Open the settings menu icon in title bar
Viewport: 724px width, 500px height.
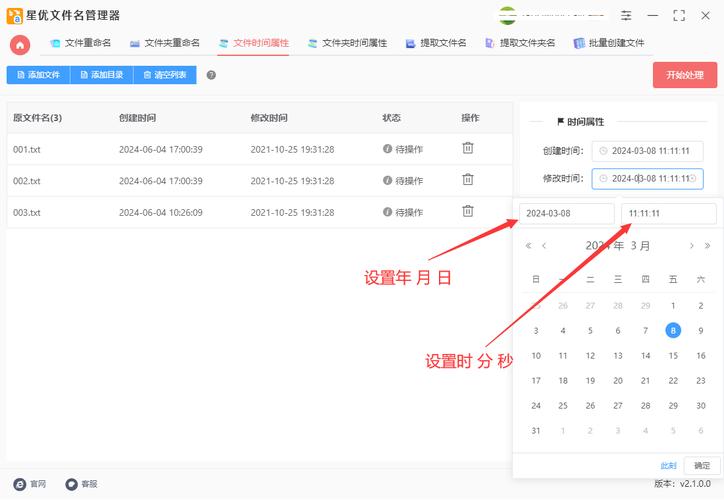[626, 16]
